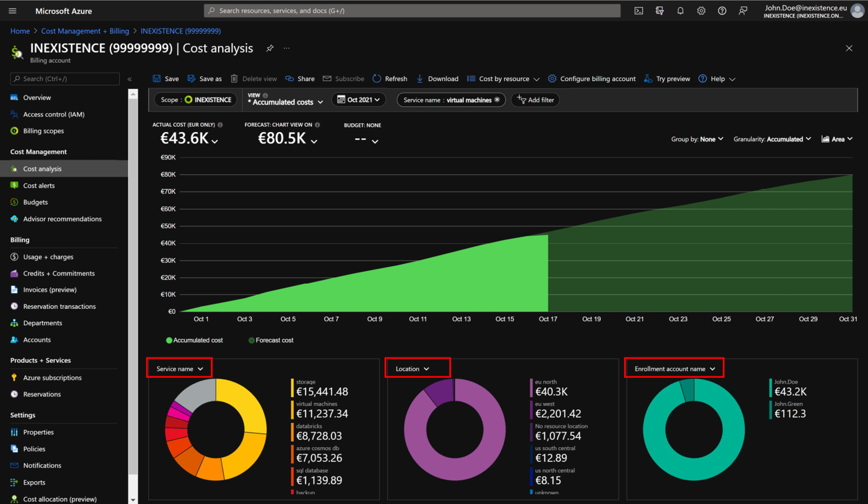The width and height of the screenshot is (868, 504).
Task: Click the John.Doe account avatar
Action: [x=857, y=11]
